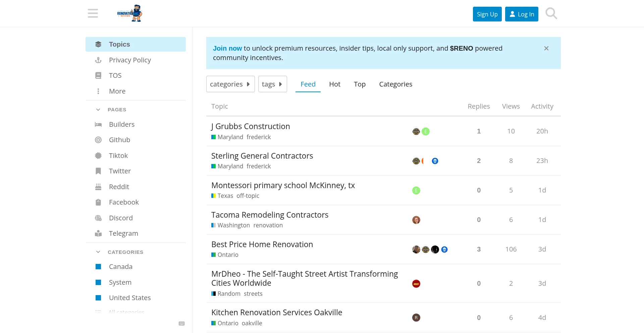Click the Privacy Policy anchor icon
The image size is (644, 333).
tap(98, 60)
